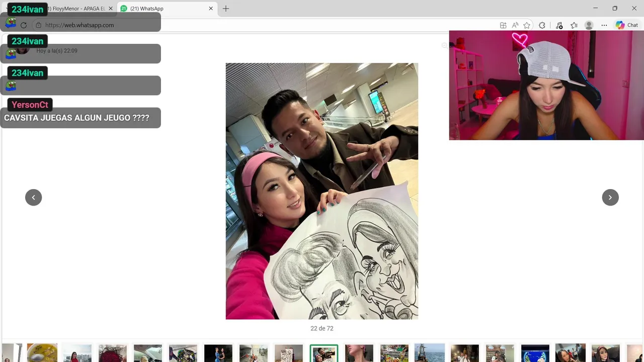Open the Edge install-app icon
Image resolution: width=644 pixels, height=362 pixels.
point(503,25)
